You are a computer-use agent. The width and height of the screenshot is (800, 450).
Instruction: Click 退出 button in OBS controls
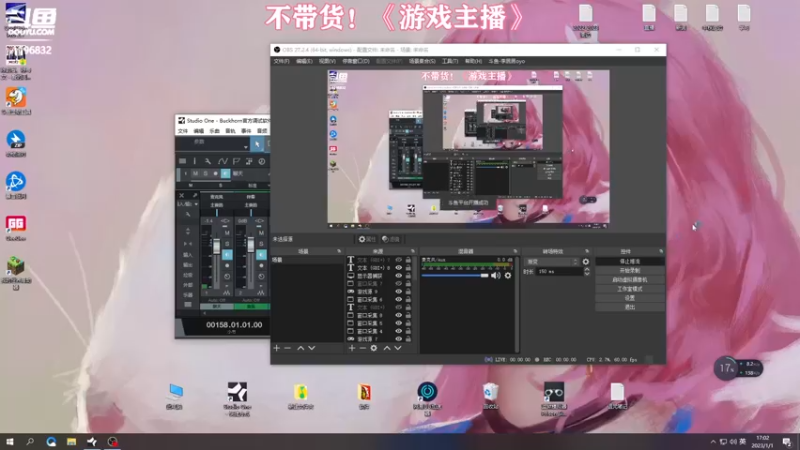pos(630,307)
